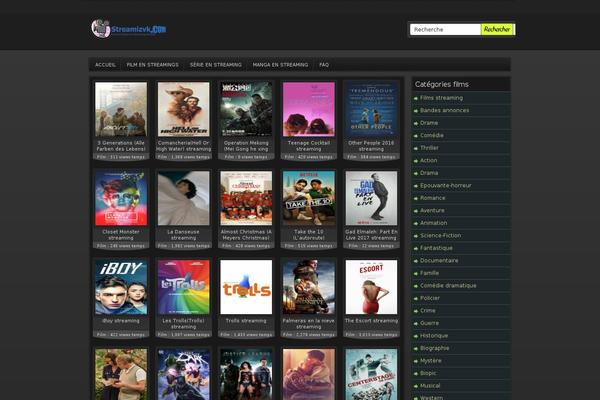
Task: Open the SÉRIE EN STREAMING menu item
Action: 215,65
